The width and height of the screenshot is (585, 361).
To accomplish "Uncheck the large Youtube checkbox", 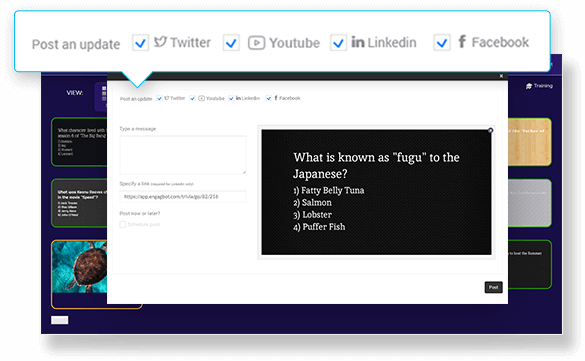I will (231, 43).
